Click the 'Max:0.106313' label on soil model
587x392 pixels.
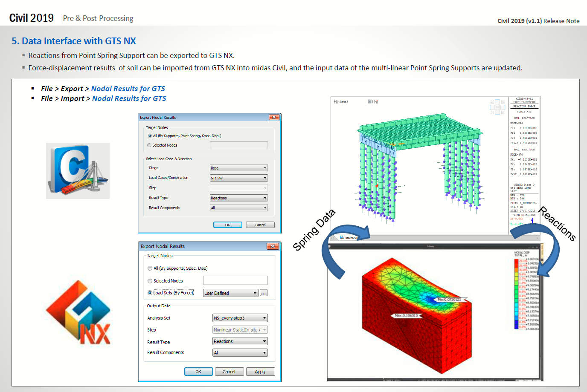pyautogui.click(x=407, y=316)
